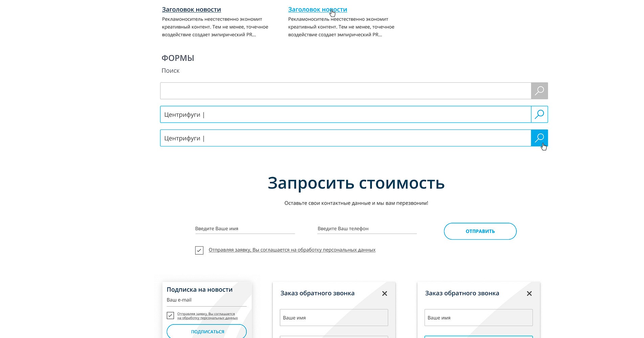This screenshot has width=644, height=338.
Task: Click the white outlined magnifier search icon
Action: click(x=539, y=115)
